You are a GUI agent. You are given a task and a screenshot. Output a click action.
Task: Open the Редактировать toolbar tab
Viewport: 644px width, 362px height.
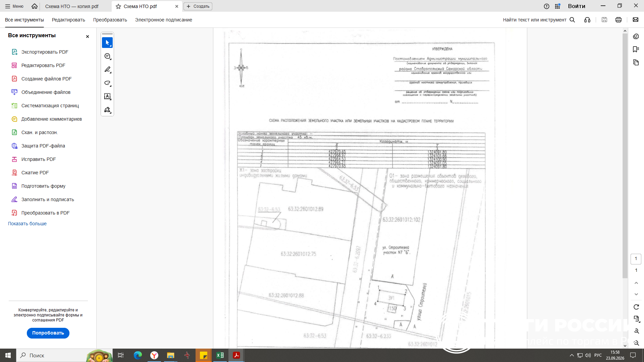tap(68, 20)
